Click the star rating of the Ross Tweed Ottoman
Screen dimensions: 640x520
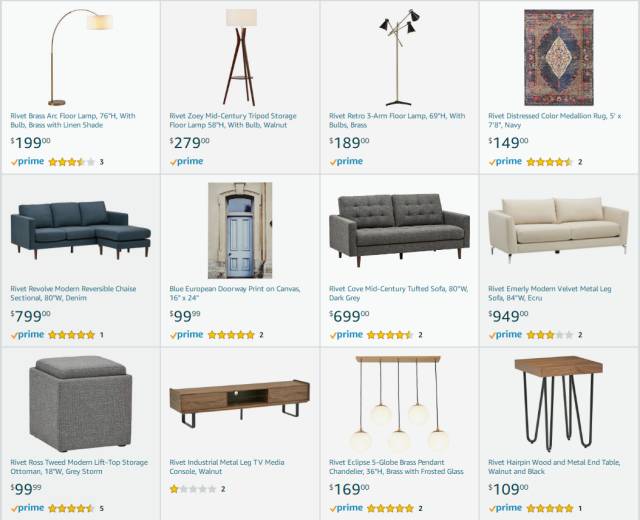(x=71, y=509)
